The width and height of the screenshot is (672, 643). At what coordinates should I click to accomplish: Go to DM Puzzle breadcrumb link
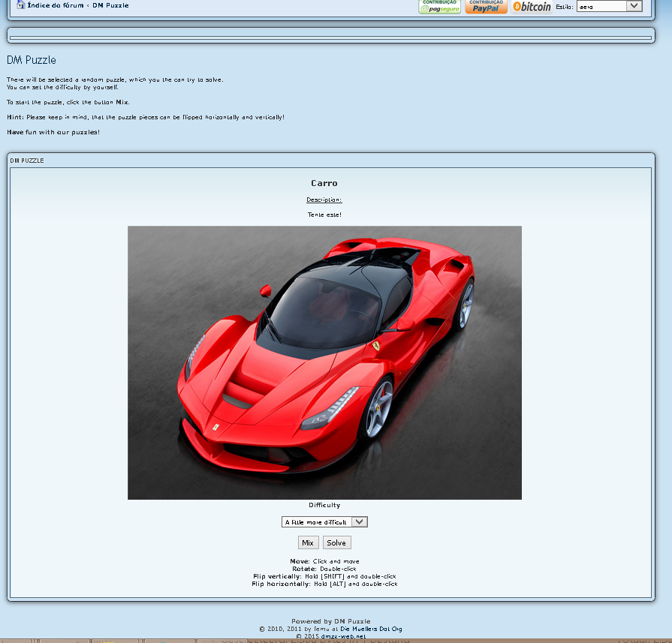[110, 5]
